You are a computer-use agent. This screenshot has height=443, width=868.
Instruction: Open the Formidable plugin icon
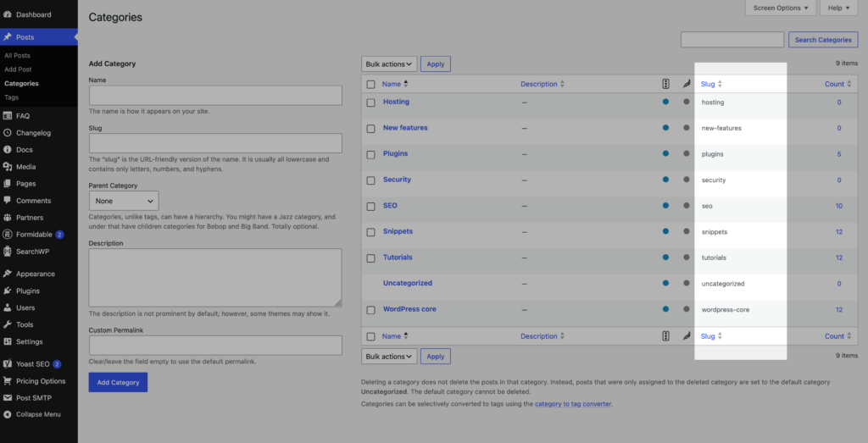[8, 235]
